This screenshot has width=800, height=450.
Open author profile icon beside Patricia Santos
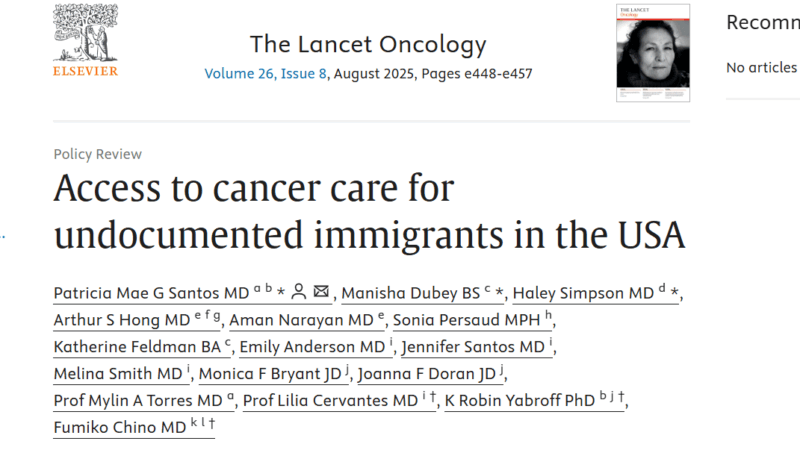point(298,292)
